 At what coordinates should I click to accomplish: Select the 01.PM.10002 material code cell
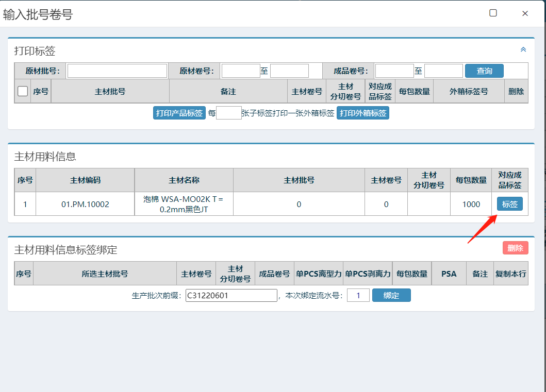pyautogui.click(x=85, y=204)
